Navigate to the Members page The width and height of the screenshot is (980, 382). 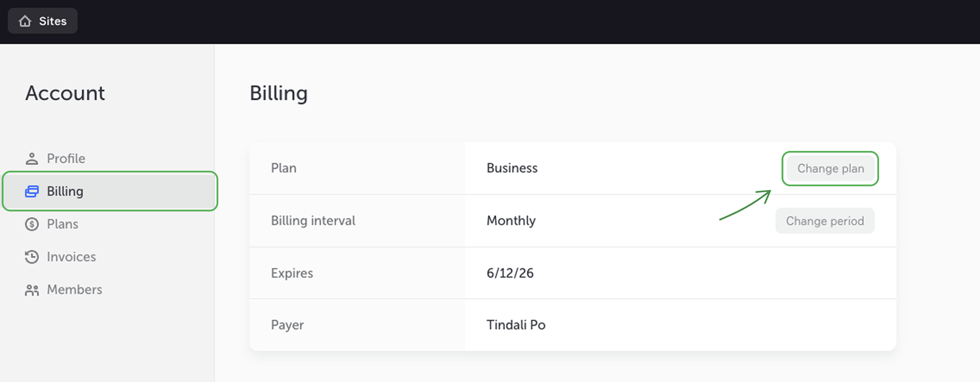pyautogui.click(x=74, y=290)
